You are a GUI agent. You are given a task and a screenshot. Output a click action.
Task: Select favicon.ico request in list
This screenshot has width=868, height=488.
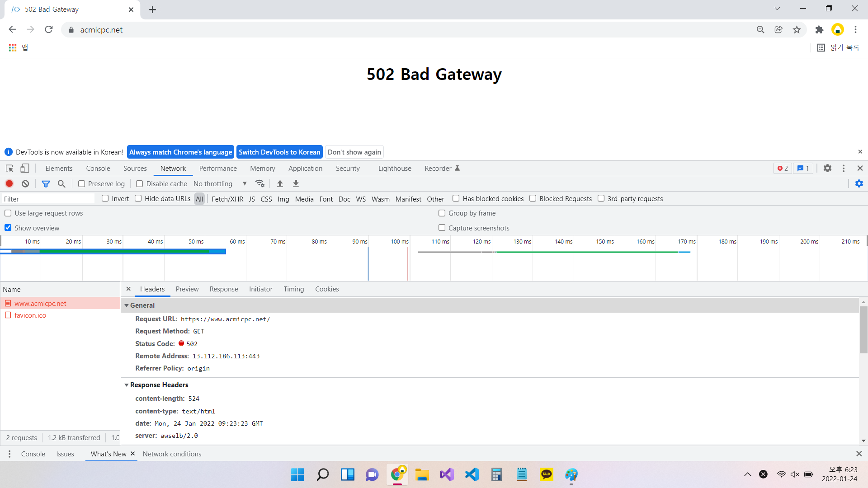30,315
